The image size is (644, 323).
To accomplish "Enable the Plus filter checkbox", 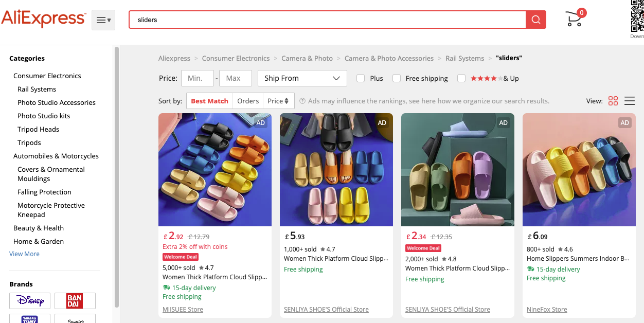I will click(x=361, y=78).
